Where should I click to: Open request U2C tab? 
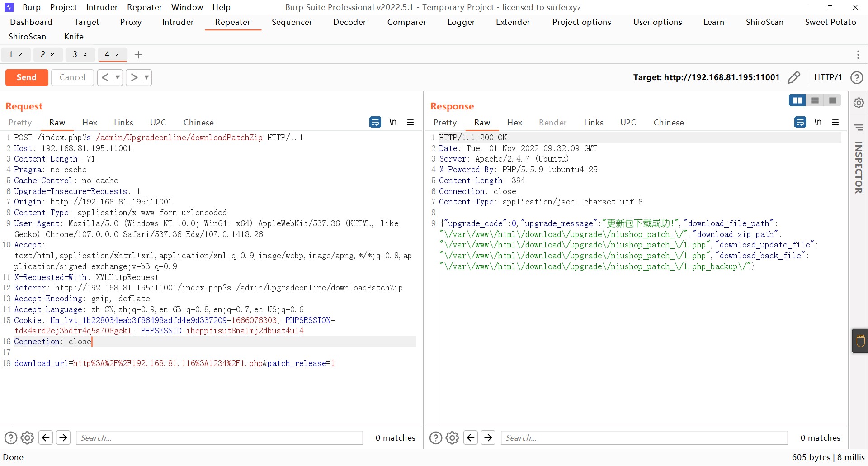coord(158,123)
